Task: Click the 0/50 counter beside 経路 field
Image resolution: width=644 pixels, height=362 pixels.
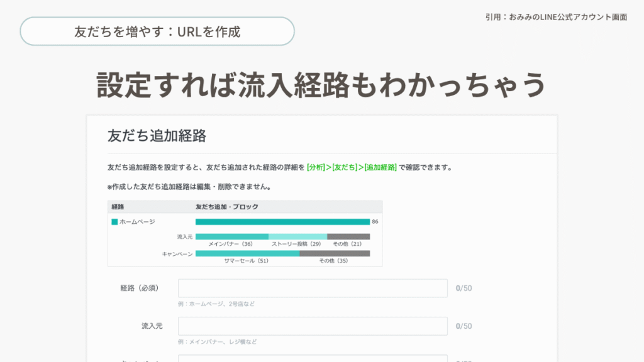Action: click(x=464, y=288)
